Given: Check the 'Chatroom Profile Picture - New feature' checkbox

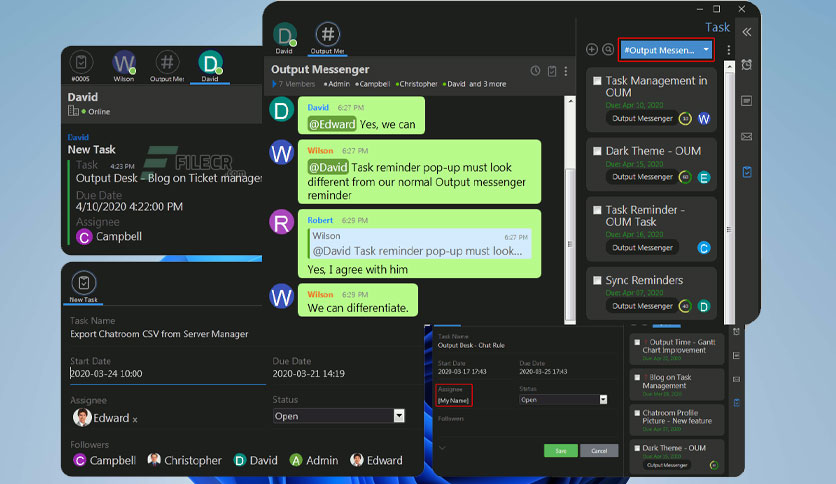Looking at the screenshot, I should 637,413.
